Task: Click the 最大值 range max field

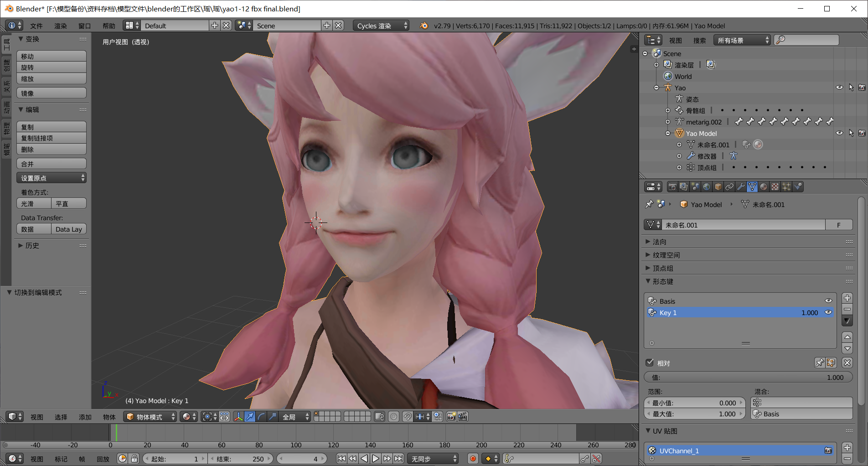Action: 694,414
